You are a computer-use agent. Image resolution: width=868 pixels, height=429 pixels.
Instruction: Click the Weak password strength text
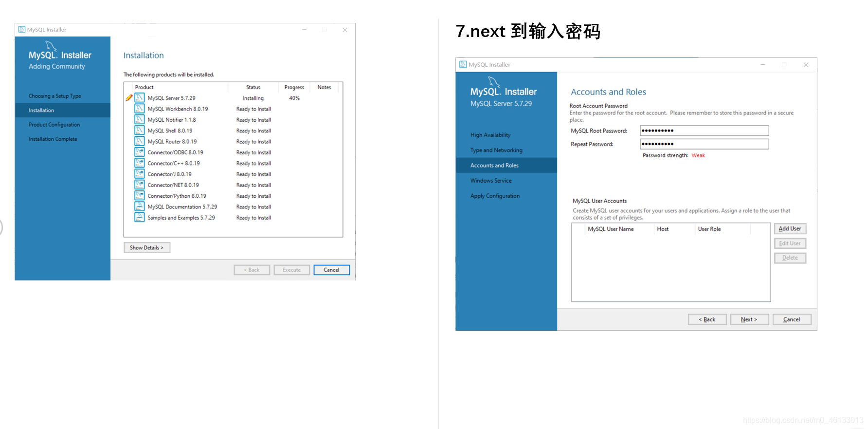[x=698, y=155]
